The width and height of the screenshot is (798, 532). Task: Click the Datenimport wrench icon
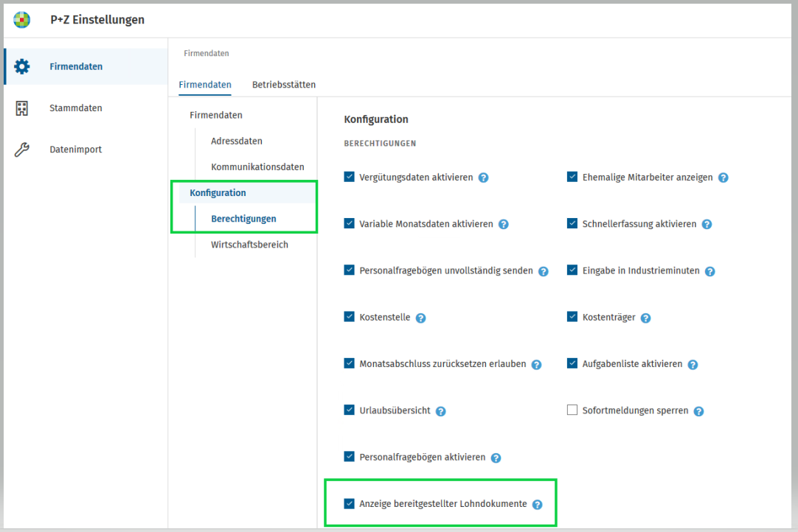[x=23, y=149]
